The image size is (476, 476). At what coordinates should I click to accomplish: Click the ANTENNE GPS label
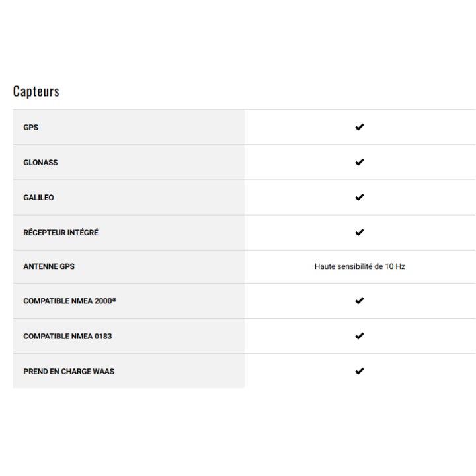coord(49,267)
